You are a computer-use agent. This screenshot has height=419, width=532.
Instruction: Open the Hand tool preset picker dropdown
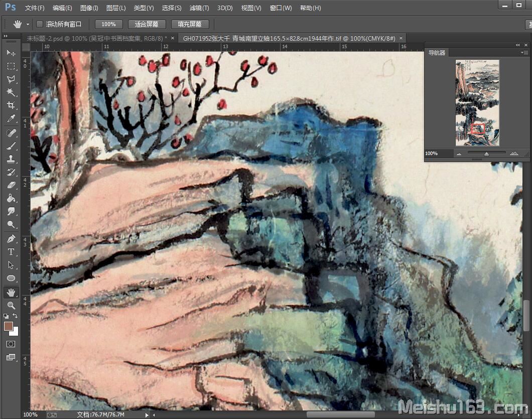(x=28, y=25)
